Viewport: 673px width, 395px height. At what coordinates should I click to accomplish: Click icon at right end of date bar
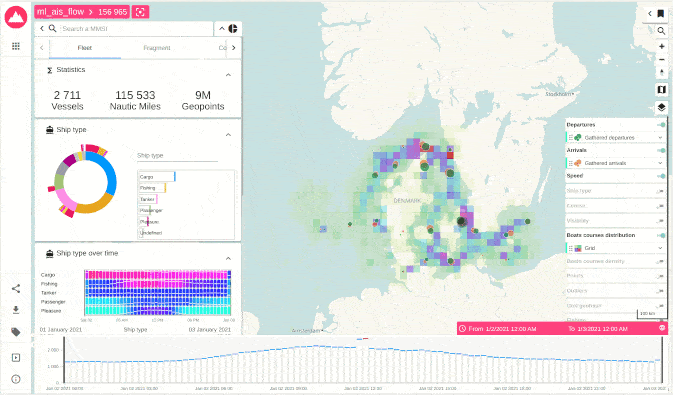pyautogui.click(x=662, y=328)
